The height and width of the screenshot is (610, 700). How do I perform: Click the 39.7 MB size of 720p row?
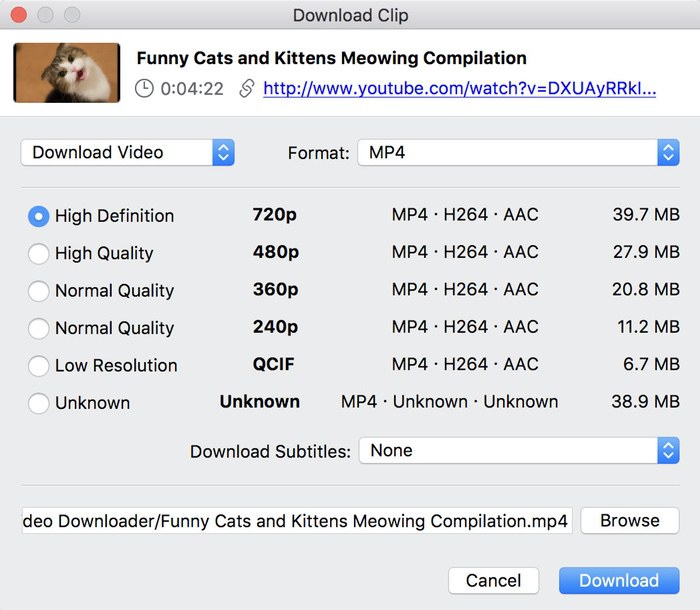click(645, 216)
